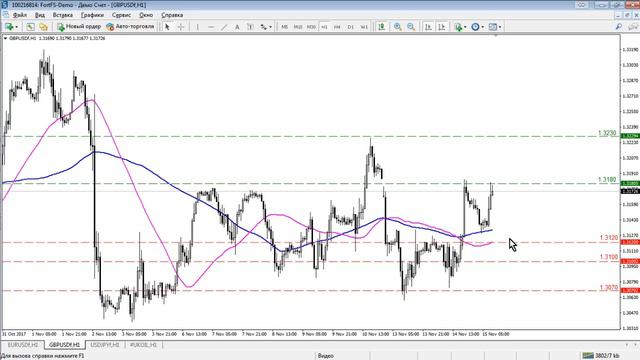Click the chart title dropdown triangle
This screenshot has width=640, height=360.
[5, 38]
